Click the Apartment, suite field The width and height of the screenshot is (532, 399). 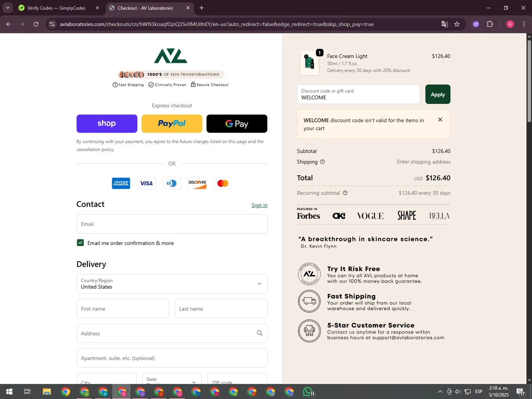(x=172, y=358)
